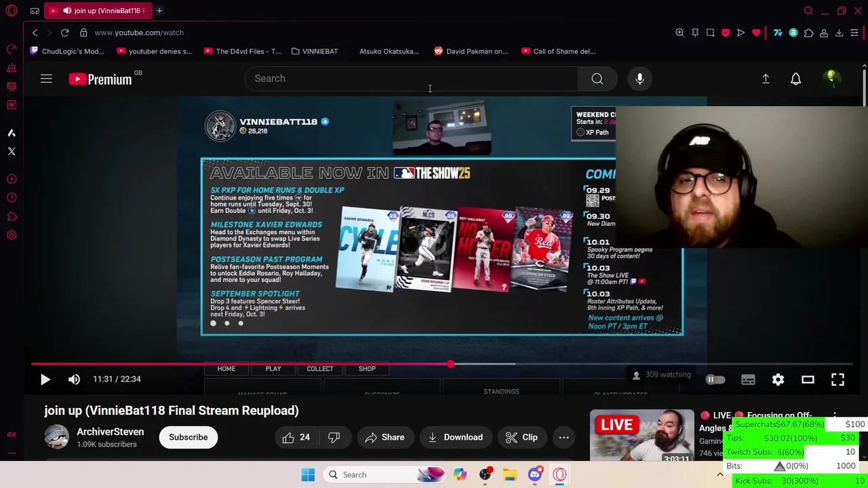Toggle the autoplay switch
The width and height of the screenshot is (868, 488).
click(x=715, y=380)
